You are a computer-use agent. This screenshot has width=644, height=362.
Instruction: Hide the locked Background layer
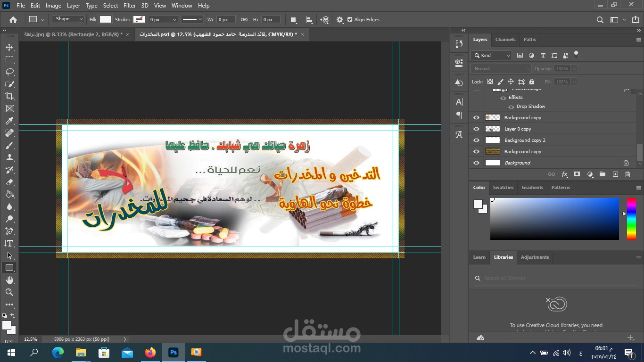pos(476,163)
